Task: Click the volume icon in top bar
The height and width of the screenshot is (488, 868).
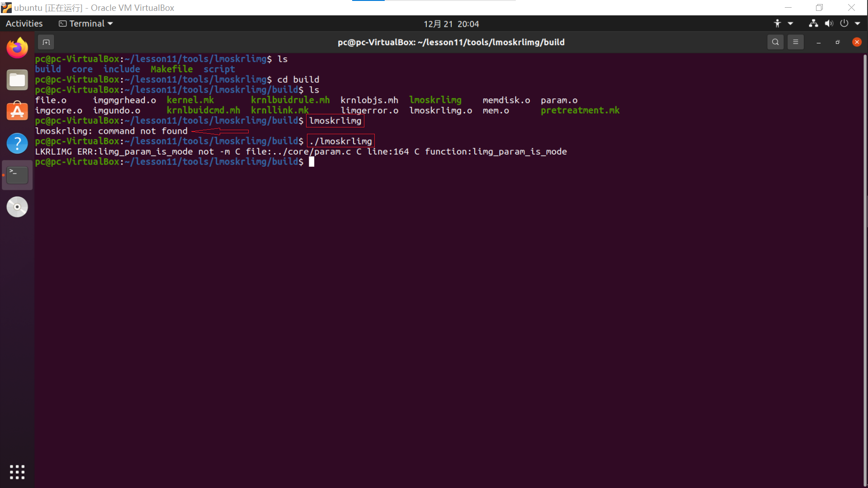Action: pyautogui.click(x=829, y=23)
